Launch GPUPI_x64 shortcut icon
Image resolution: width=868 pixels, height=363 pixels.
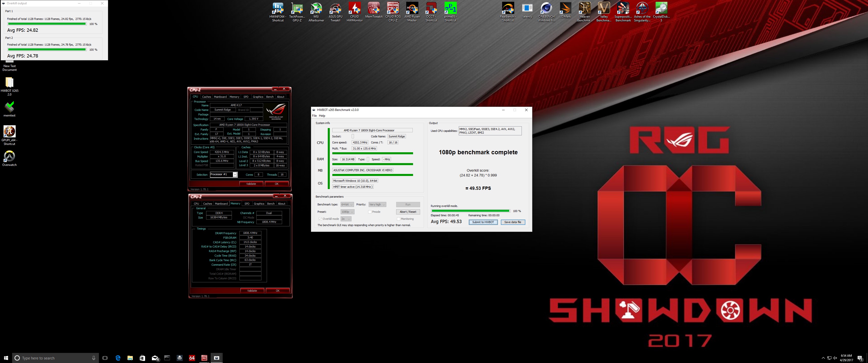[9, 136]
